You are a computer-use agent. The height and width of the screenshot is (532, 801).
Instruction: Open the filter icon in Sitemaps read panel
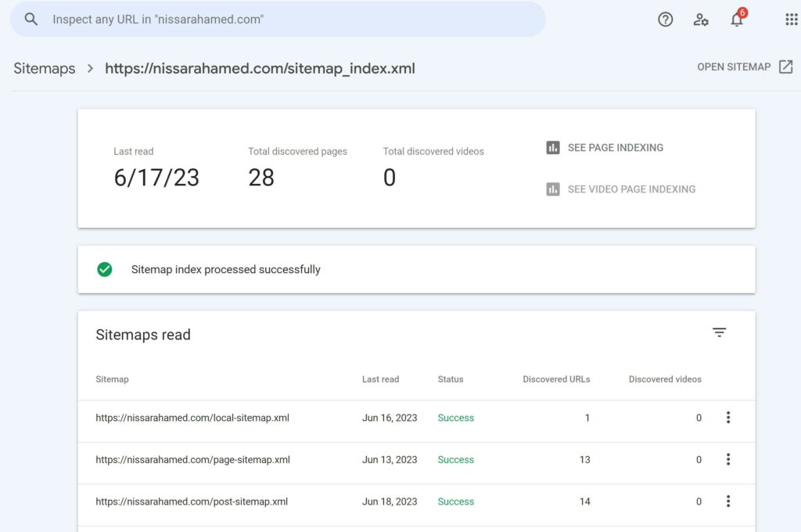click(x=719, y=332)
